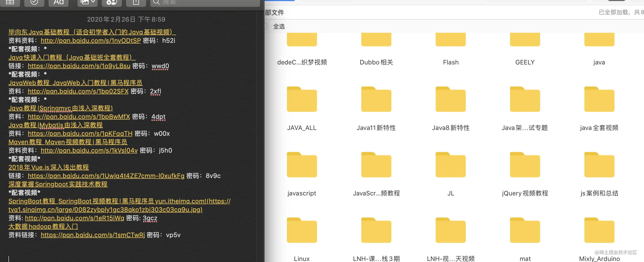This screenshot has height=262, width=644.
Task: Open the Maven教程 黑马程序员 link
Action: (x=68, y=142)
